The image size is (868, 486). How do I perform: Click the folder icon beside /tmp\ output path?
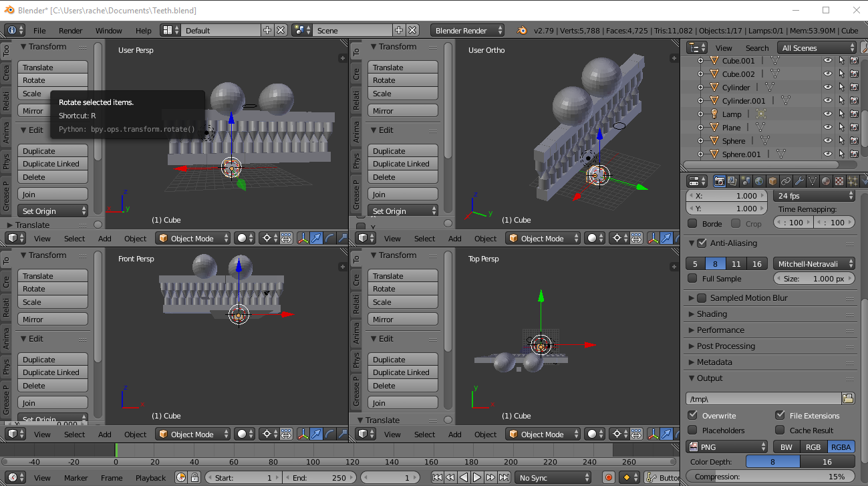pos(848,398)
